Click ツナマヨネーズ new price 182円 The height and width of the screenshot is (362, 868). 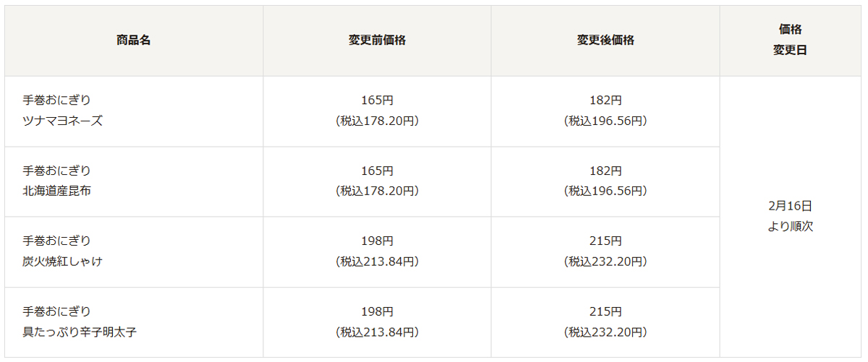point(605,100)
